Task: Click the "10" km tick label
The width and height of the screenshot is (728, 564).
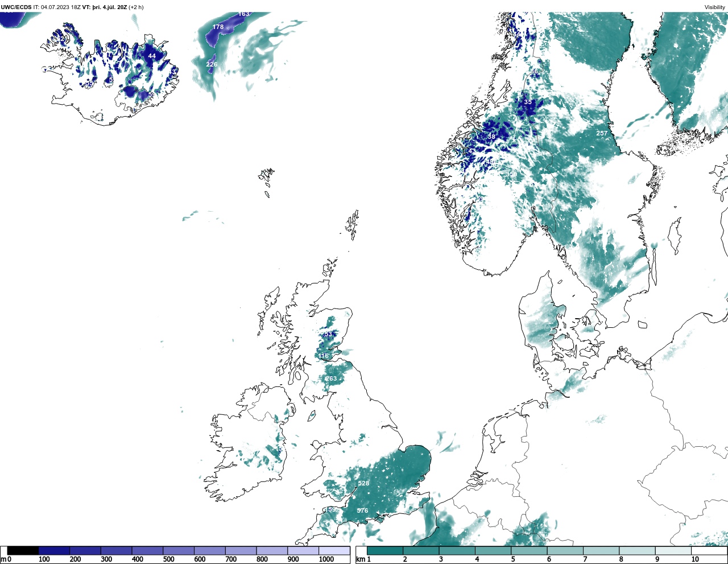Action: pos(695,559)
